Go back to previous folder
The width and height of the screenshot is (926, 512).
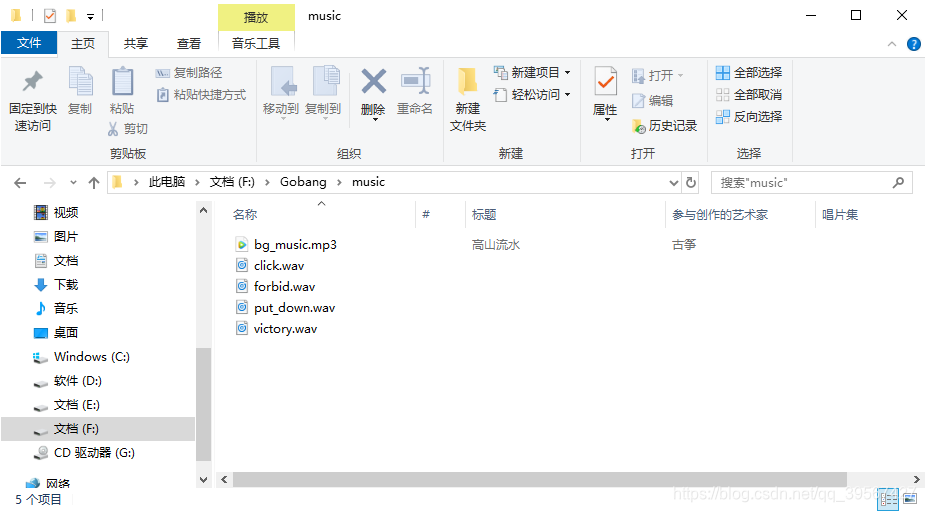pos(20,183)
